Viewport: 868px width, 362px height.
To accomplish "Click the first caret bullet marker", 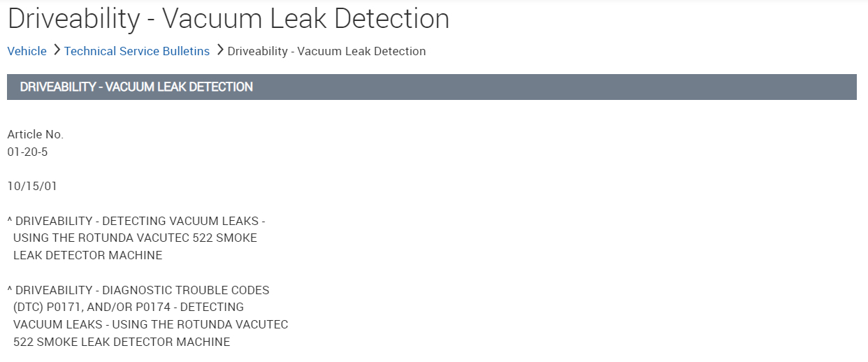I will pos(10,221).
